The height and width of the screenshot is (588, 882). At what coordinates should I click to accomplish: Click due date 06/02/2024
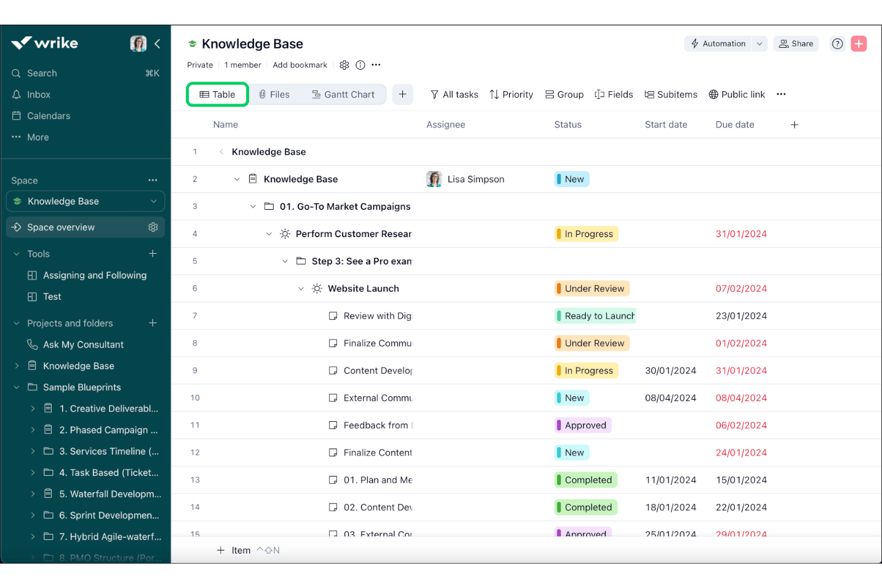[x=741, y=425]
